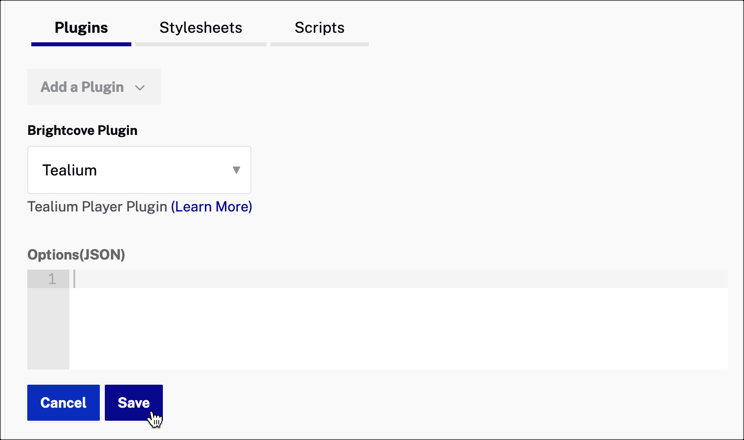Click the first line of the JSON editor
Screen dimensions: 744x440
pos(400,279)
